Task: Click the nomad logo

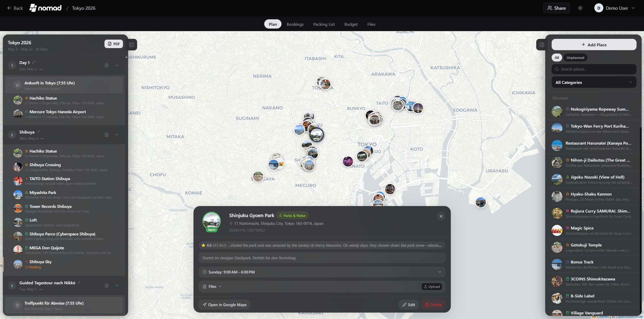Action: pos(45,8)
